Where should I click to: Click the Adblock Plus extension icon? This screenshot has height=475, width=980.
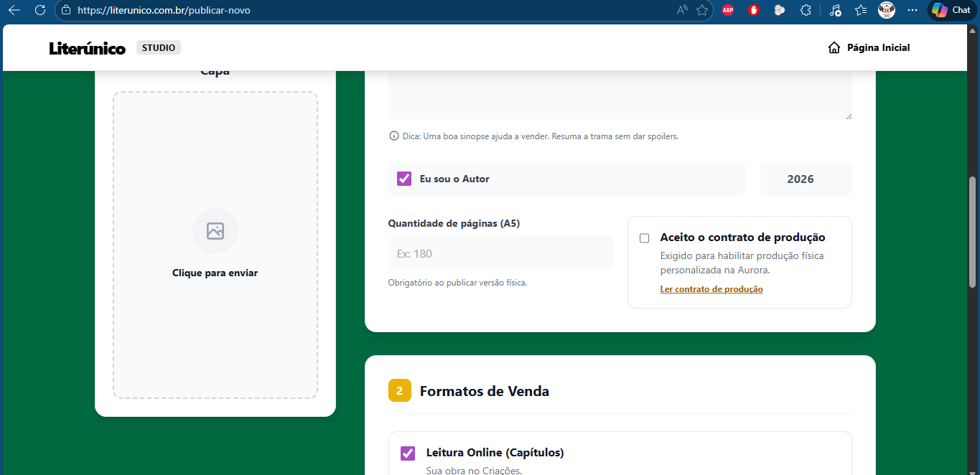coord(727,10)
